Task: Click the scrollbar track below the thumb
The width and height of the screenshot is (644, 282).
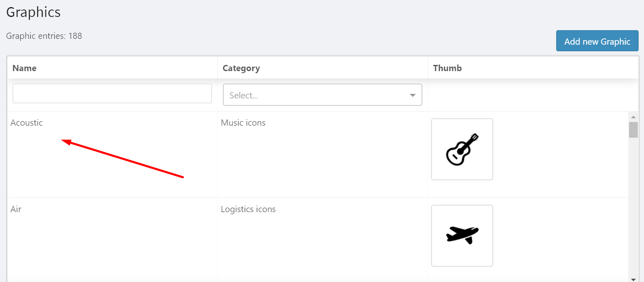Action: click(633, 207)
